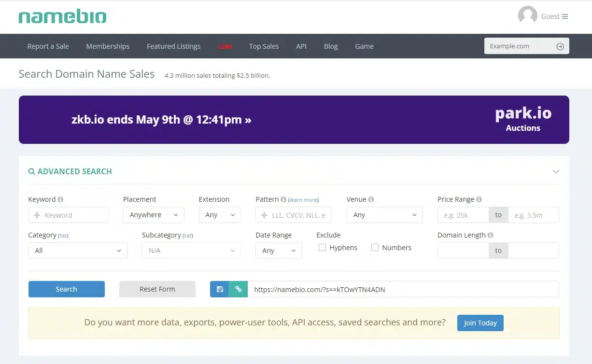Focus the Price Range maximum field
Image resolution: width=592 pixels, height=364 pixels.
pyautogui.click(x=534, y=215)
